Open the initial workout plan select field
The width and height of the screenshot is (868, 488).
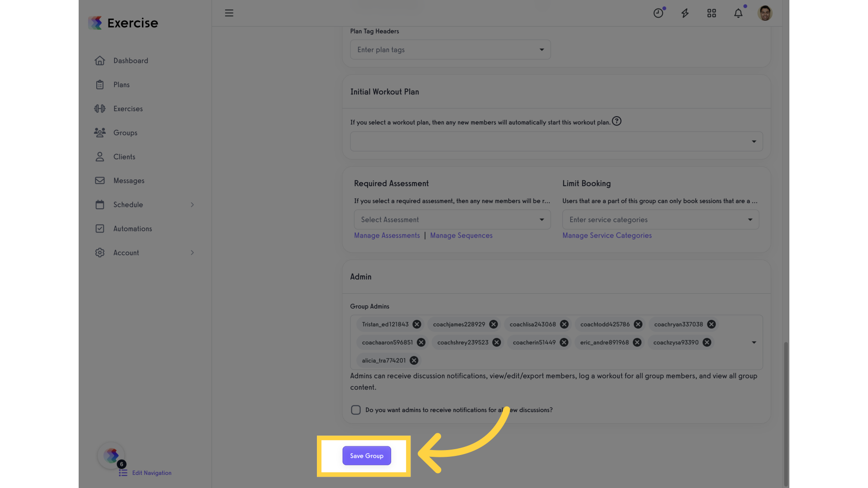click(x=557, y=141)
